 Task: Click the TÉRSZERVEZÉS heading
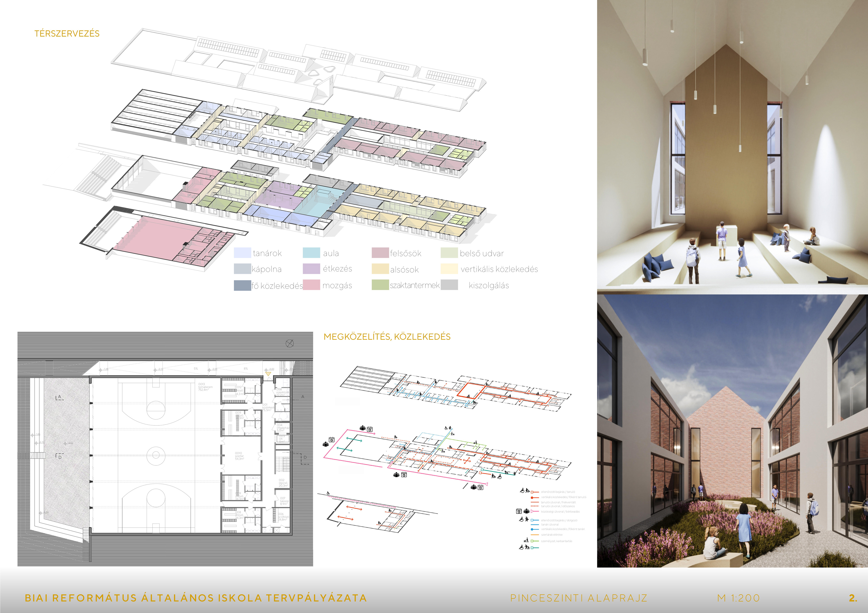[x=67, y=34]
